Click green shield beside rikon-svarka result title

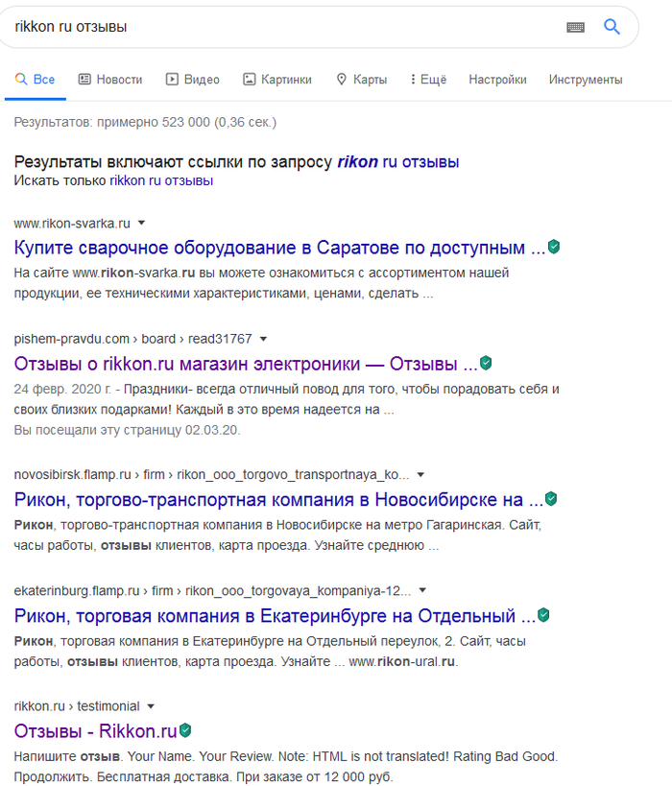(x=554, y=247)
